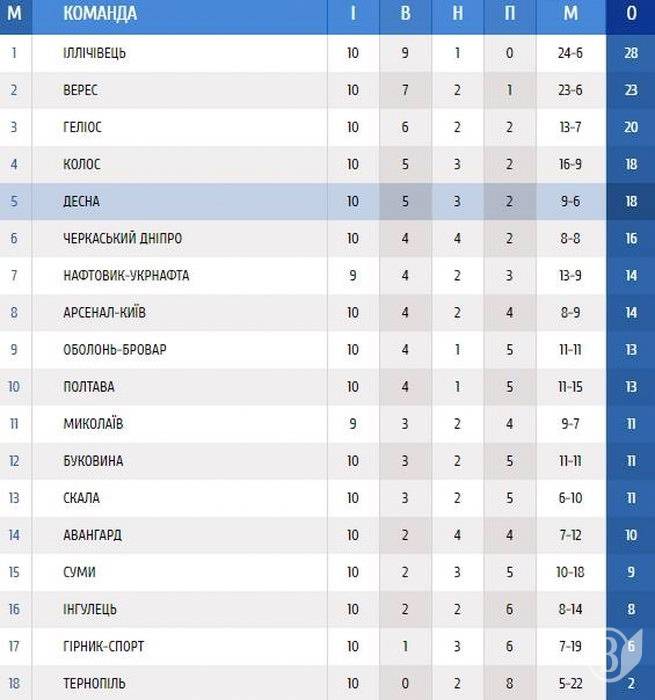Open the Іллічівець team row
The height and width of the screenshot is (700, 655).
click(327, 53)
